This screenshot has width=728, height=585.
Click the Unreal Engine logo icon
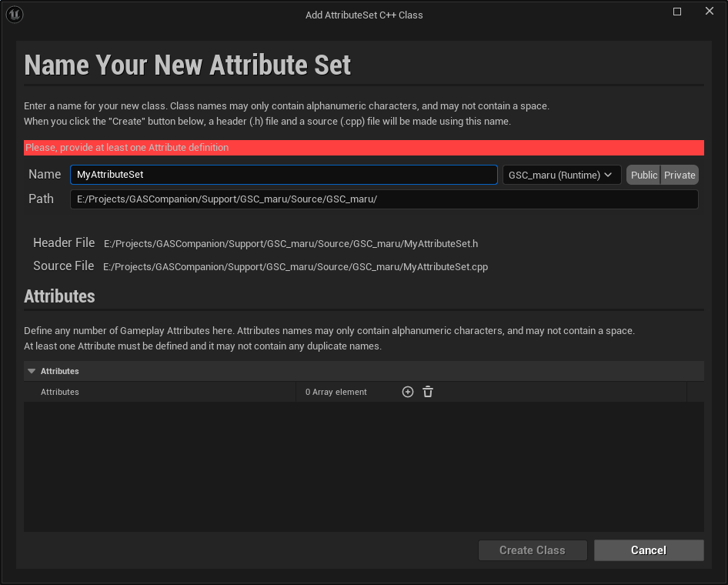(15, 15)
